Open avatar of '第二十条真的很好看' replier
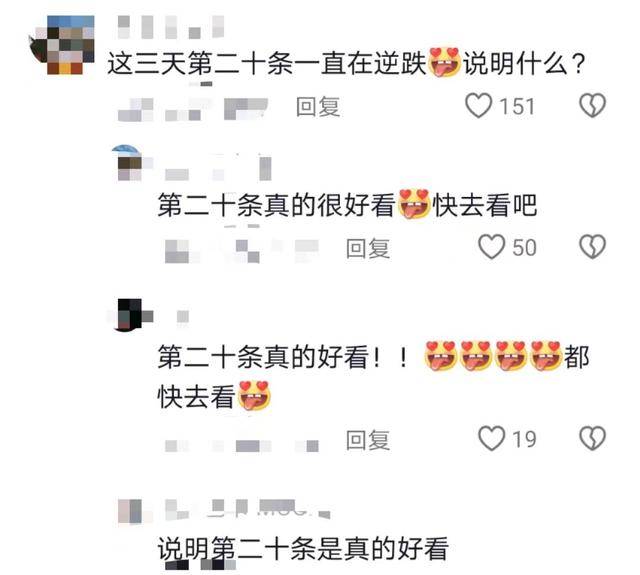640x575 pixels. click(129, 163)
